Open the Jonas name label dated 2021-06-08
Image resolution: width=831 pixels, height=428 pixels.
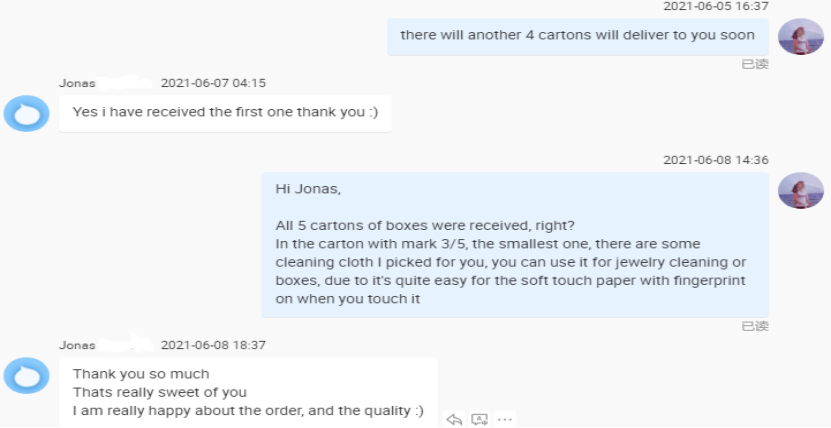point(77,345)
